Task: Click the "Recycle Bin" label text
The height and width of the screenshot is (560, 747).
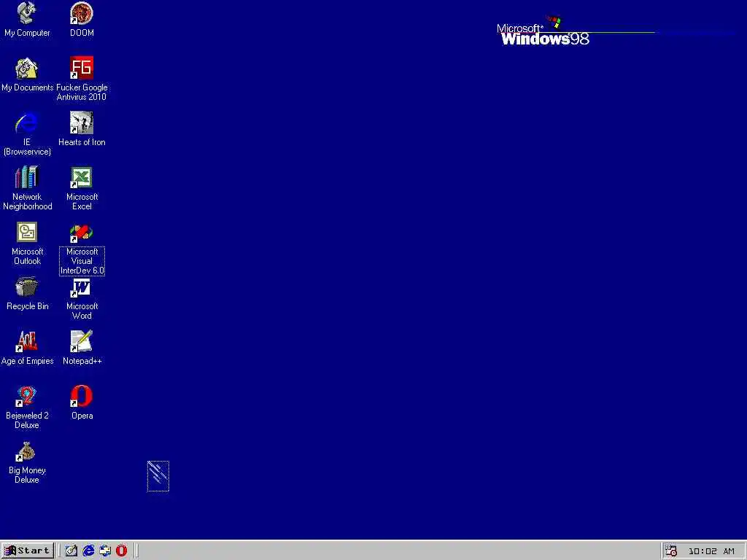Action: pos(27,306)
